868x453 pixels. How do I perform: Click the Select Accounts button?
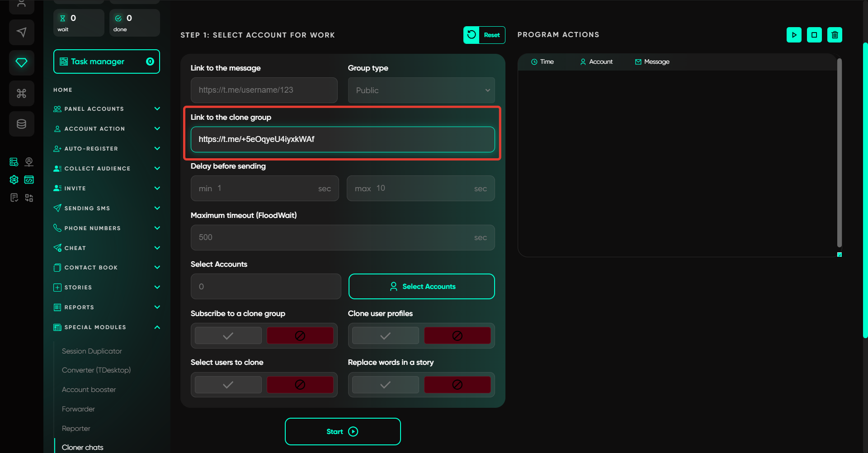pos(421,287)
